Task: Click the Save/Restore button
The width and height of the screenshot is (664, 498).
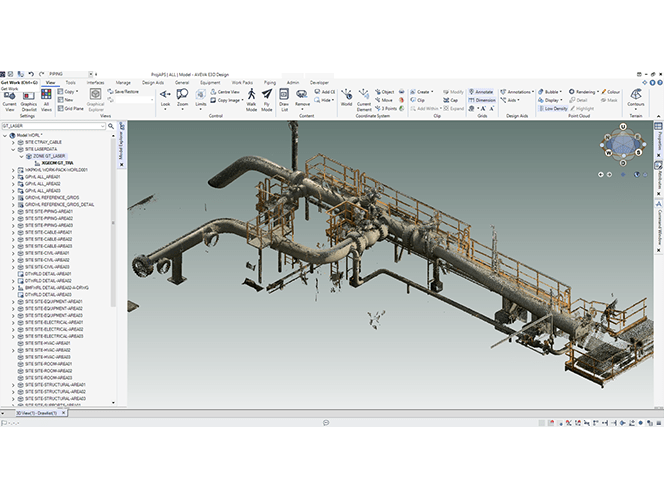Action: pos(124,91)
